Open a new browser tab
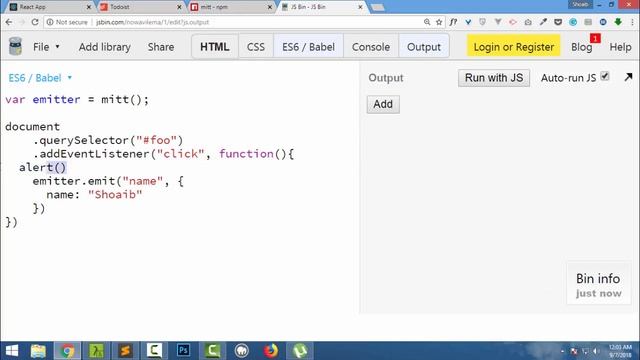The height and width of the screenshot is (360, 640). point(378,7)
